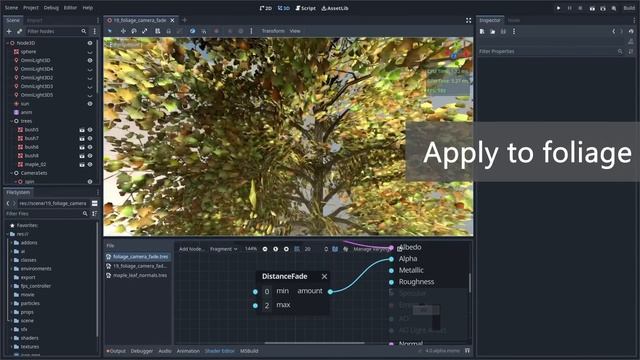Viewport: 640px width, 360px height.
Task: Collapse the CameraSets node
Action: click(x=11, y=173)
